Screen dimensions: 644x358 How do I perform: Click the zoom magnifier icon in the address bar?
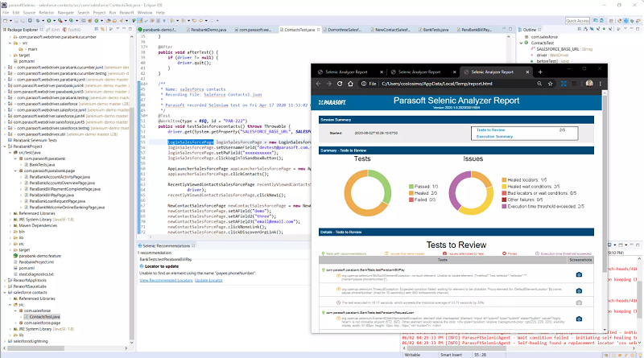pos(539,84)
